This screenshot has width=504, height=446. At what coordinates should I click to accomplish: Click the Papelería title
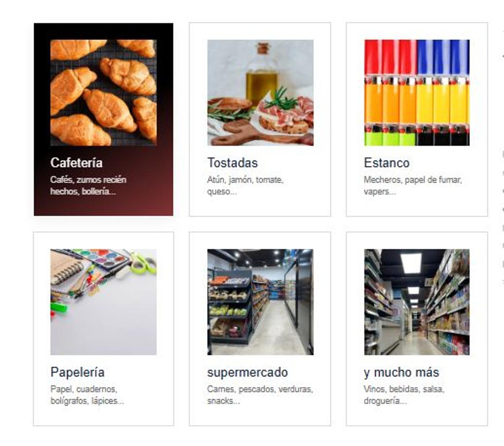tap(78, 372)
